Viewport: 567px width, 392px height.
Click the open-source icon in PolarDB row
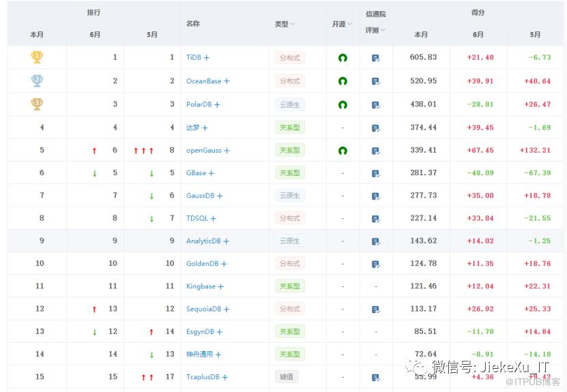coord(343,105)
